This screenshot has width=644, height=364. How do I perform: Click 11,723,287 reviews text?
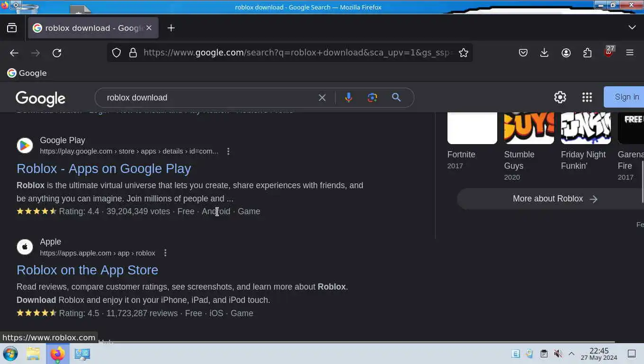142,313
